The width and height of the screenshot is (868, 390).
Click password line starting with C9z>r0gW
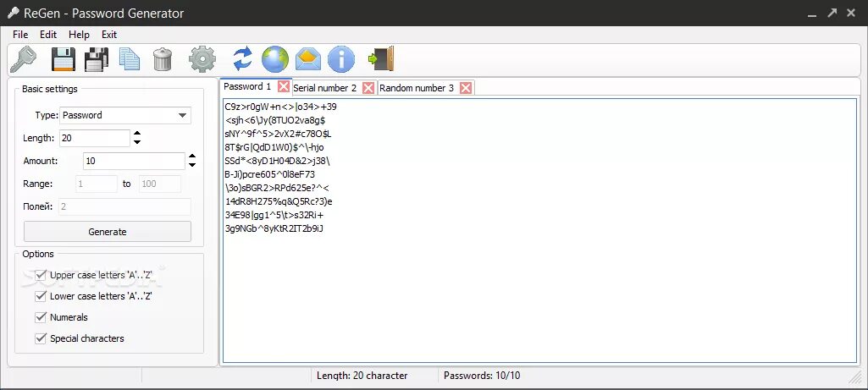point(280,107)
